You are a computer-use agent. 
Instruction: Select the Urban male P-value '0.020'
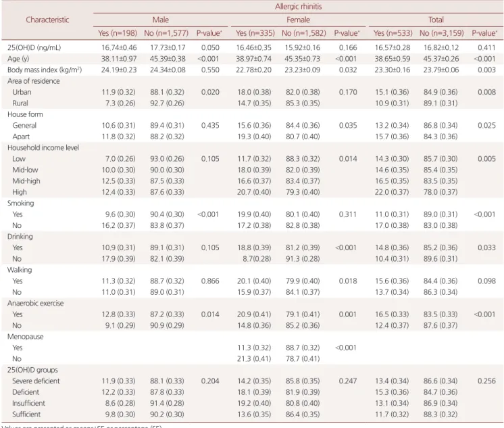210,92
